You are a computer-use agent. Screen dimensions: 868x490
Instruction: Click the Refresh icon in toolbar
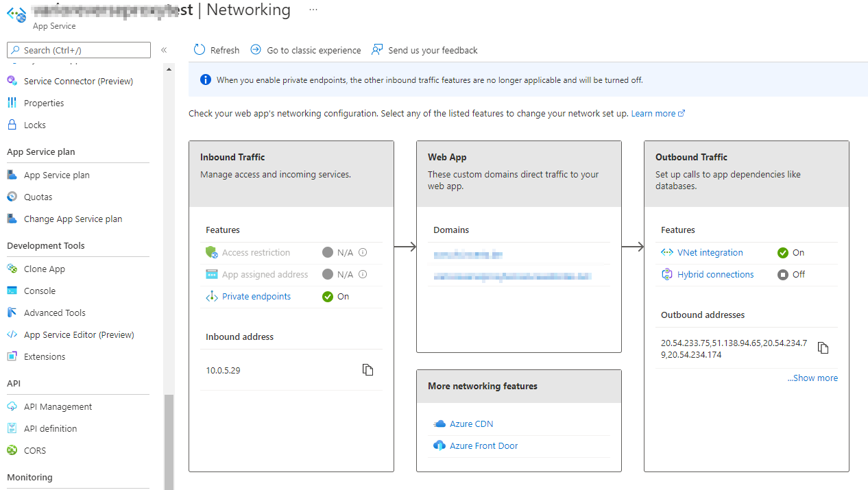click(x=200, y=50)
